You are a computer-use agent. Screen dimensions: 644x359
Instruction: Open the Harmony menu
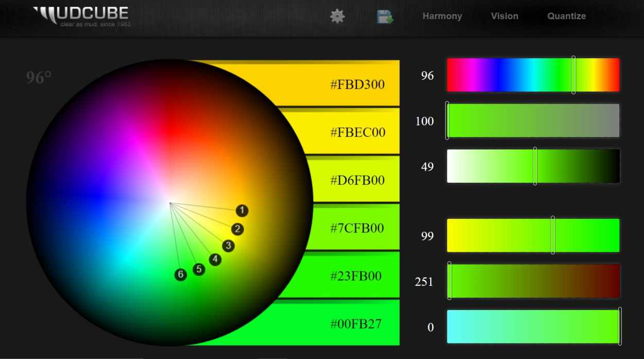[x=442, y=16]
